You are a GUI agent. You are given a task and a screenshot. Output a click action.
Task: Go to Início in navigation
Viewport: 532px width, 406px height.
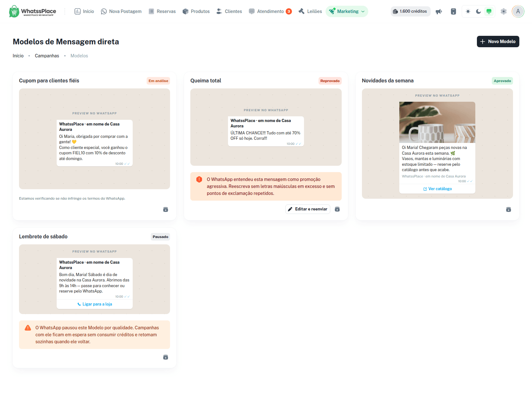point(84,11)
